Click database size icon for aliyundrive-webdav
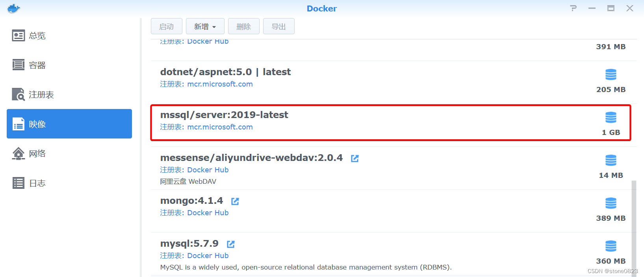Image resolution: width=644 pixels, height=277 pixels. (611, 160)
